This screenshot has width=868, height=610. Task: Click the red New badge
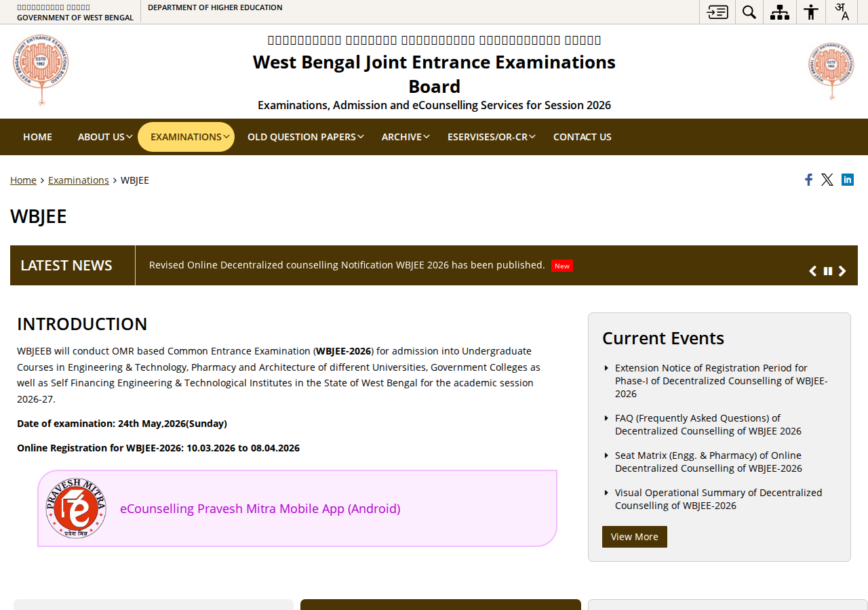point(562,266)
